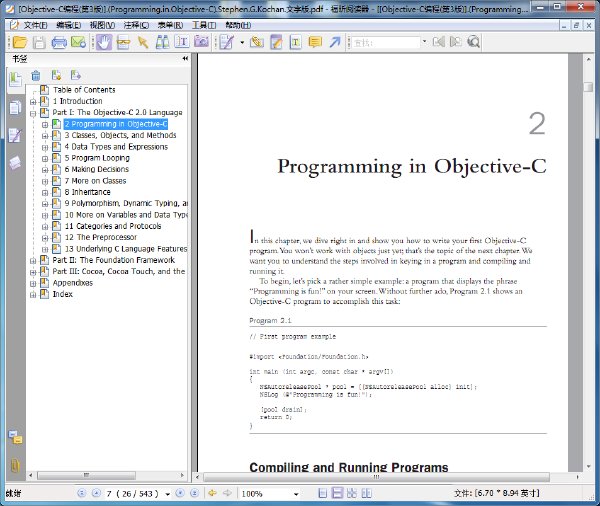Click the toolbar icon after the Hand tool

point(123,42)
